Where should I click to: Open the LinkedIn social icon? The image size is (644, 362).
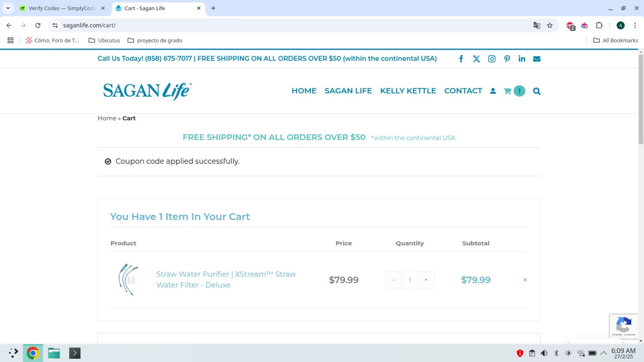tap(522, 59)
